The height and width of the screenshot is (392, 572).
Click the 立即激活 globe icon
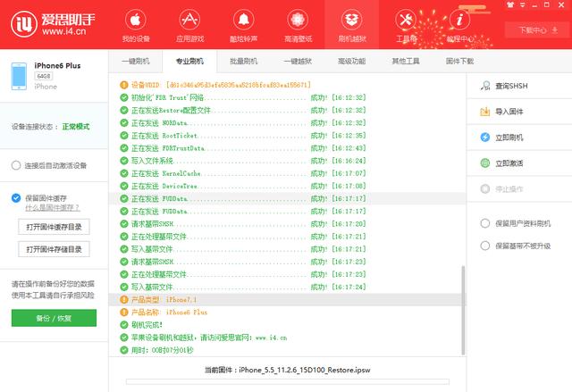point(485,163)
